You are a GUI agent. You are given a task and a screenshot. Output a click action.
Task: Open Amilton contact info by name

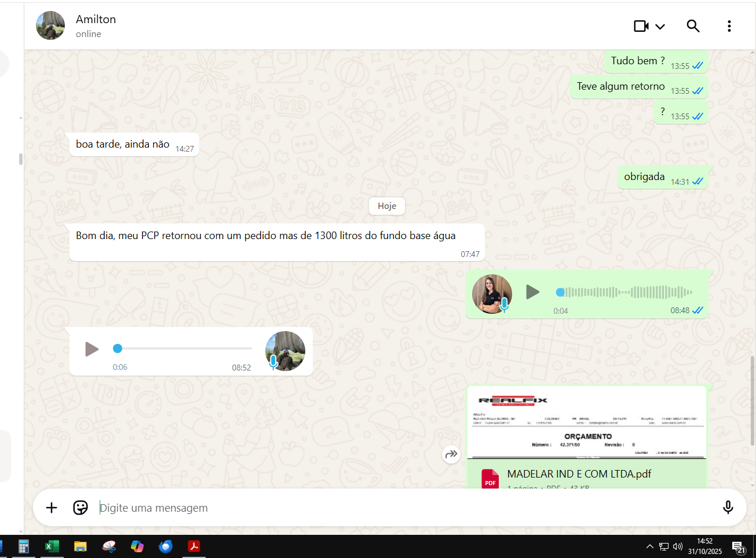[x=96, y=20]
